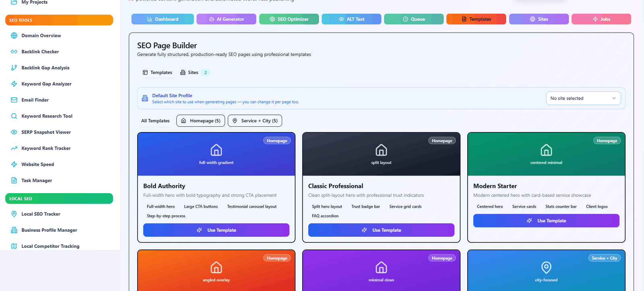The height and width of the screenshot is (291, 644).
Task: Click the Classic Professional split layout preview
Action: click(381, 154)
